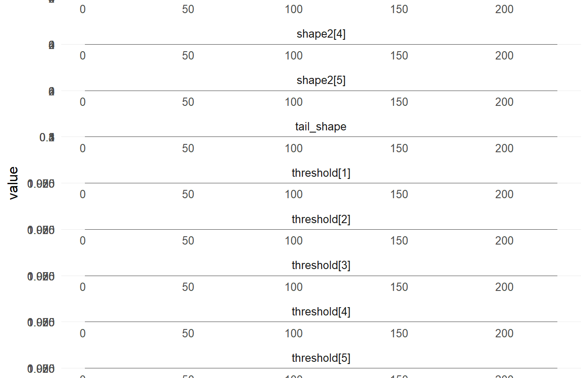Click the shape2[5] facet title
Screen dimensions: 588x378
click(x=321, y=80)
